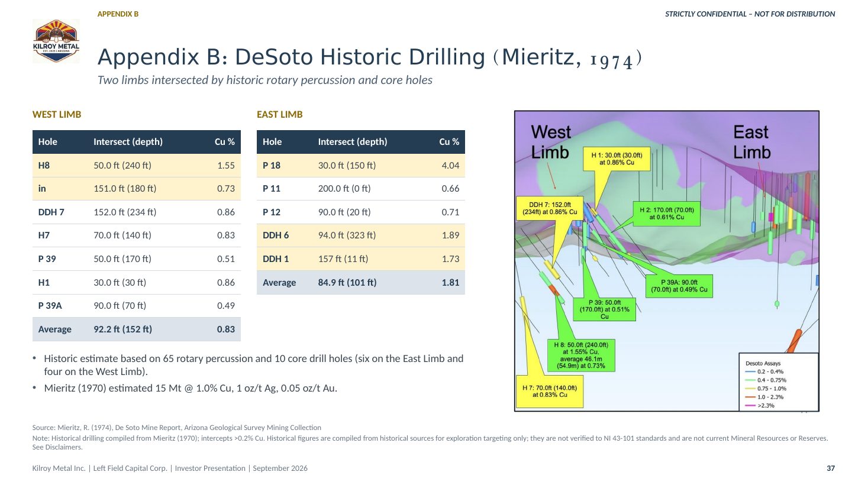This screenshot has width=868, height=488.
Task: Click the 'P 39' hole cell
Action: (x=47, y=258)
